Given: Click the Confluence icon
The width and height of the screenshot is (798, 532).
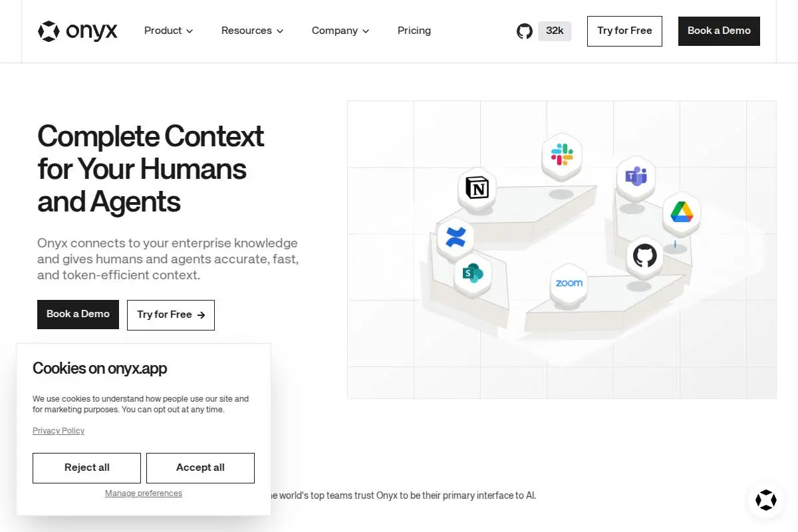Looking at the screenshot, I should [x=456, y=237].
